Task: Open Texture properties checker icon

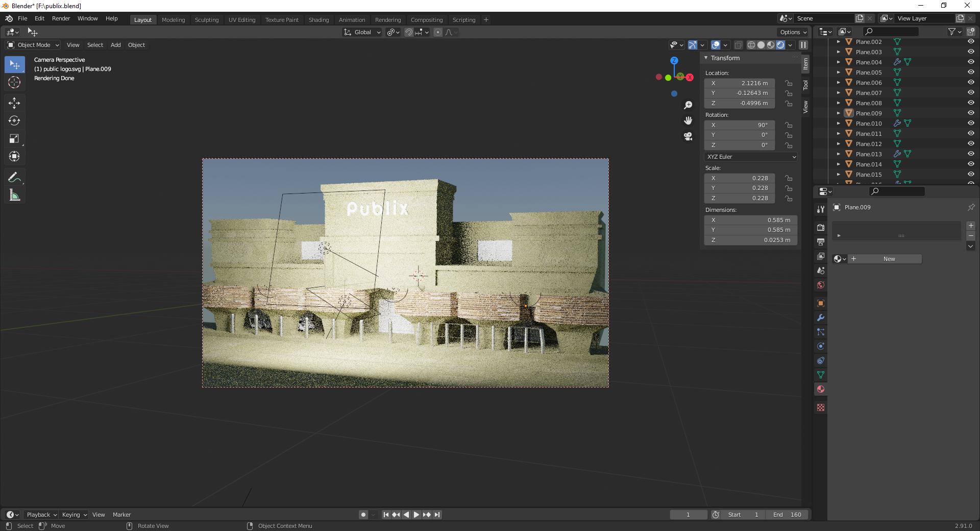Action: [x=821, y=407]
